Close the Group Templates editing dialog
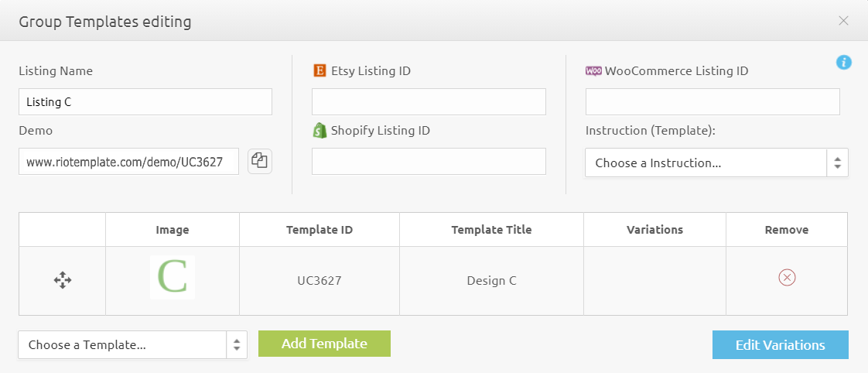 click(843, 21)
